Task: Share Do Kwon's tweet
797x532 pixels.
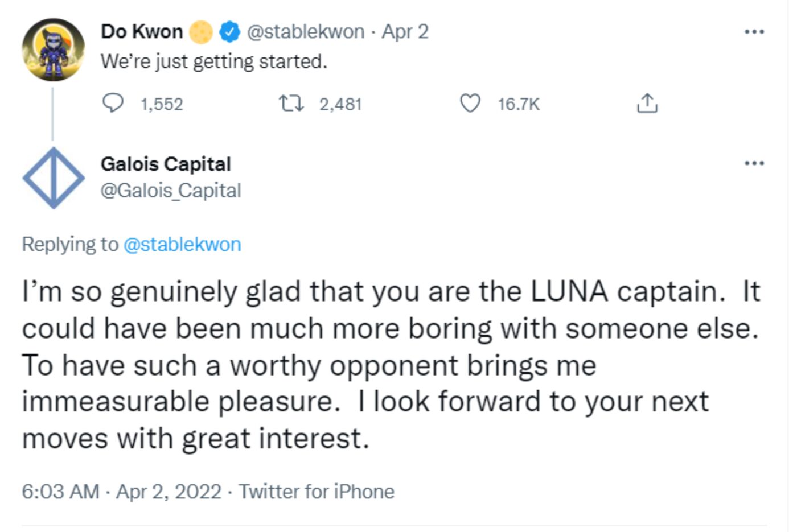Action: [647, 104]
